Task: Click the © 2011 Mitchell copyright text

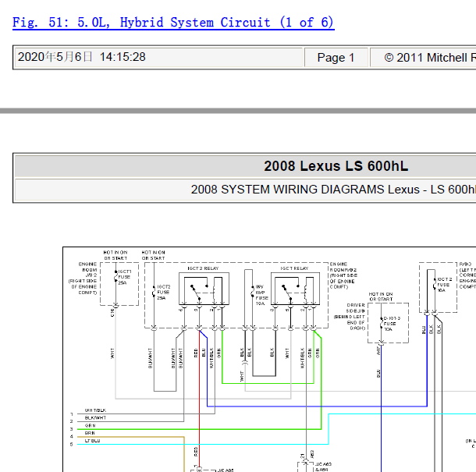Action: [430, 58]
